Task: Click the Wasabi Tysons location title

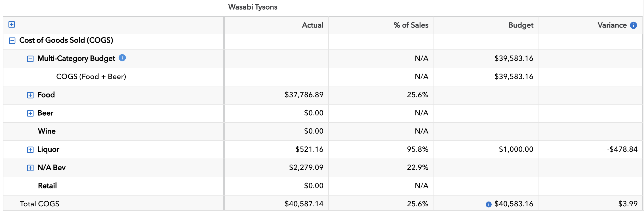Action: pyautogui.click(x=252, y=7)
